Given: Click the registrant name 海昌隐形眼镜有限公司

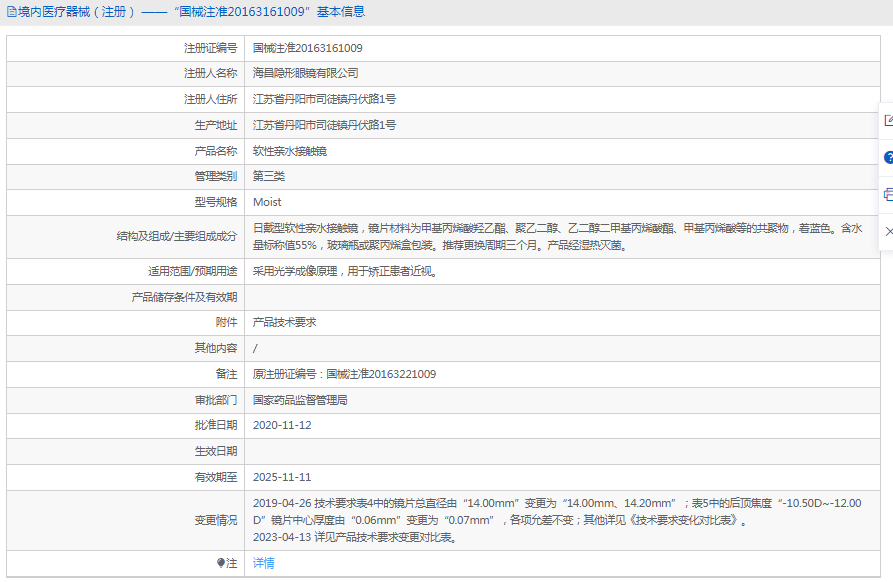Looking at the screenshot, I should (305, 74).
